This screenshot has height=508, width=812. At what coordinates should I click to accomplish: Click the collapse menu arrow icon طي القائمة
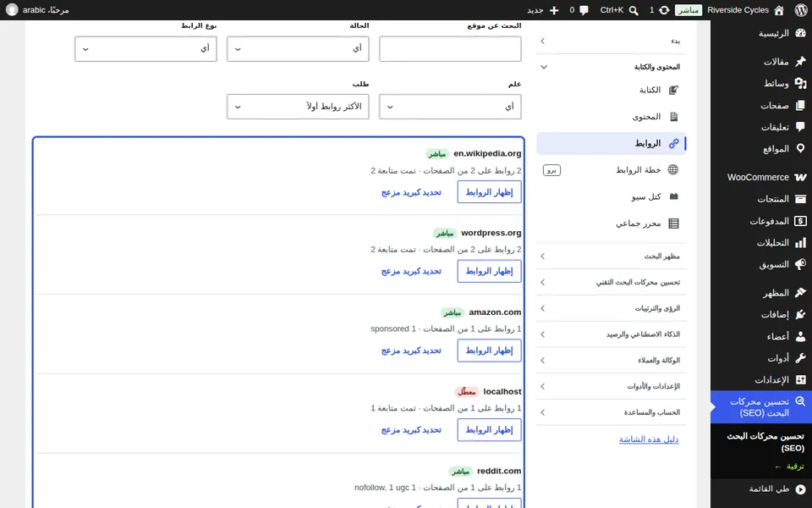[x=801, y=489]
